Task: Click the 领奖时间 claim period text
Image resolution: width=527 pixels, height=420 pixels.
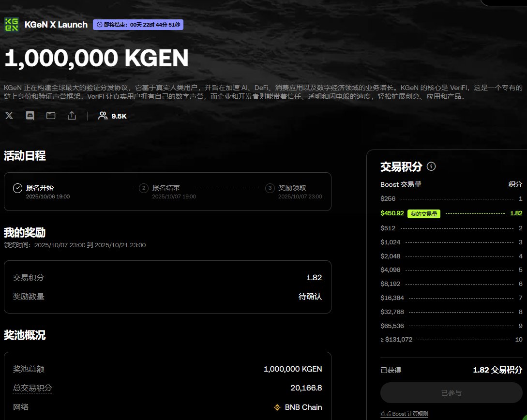Action: tap(75, 245)
